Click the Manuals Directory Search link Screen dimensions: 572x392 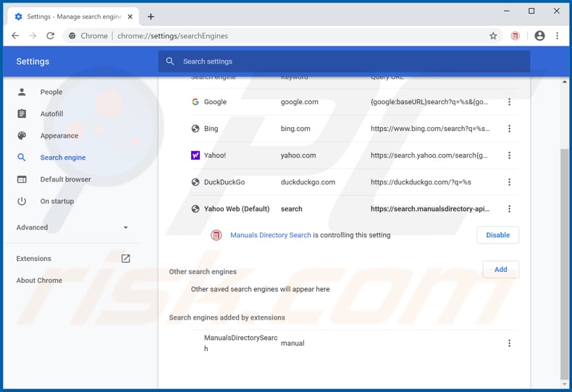tap(270, 235)
